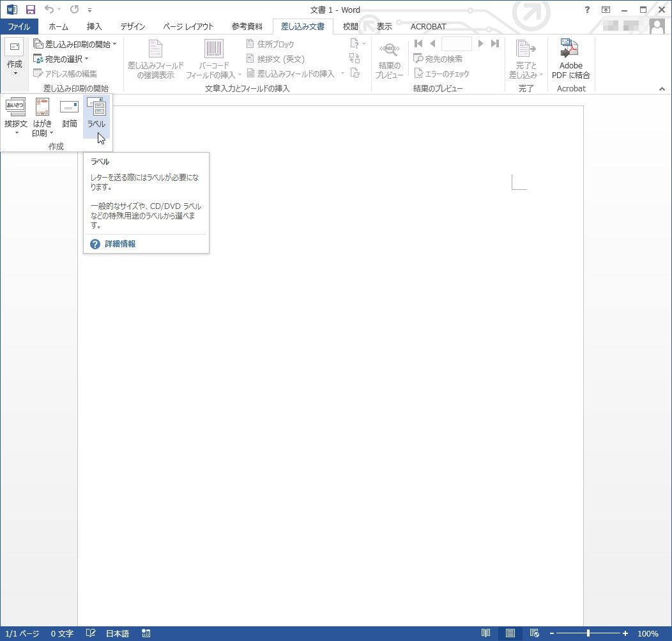Switch to Read Mode view

[x=485, y=633]
